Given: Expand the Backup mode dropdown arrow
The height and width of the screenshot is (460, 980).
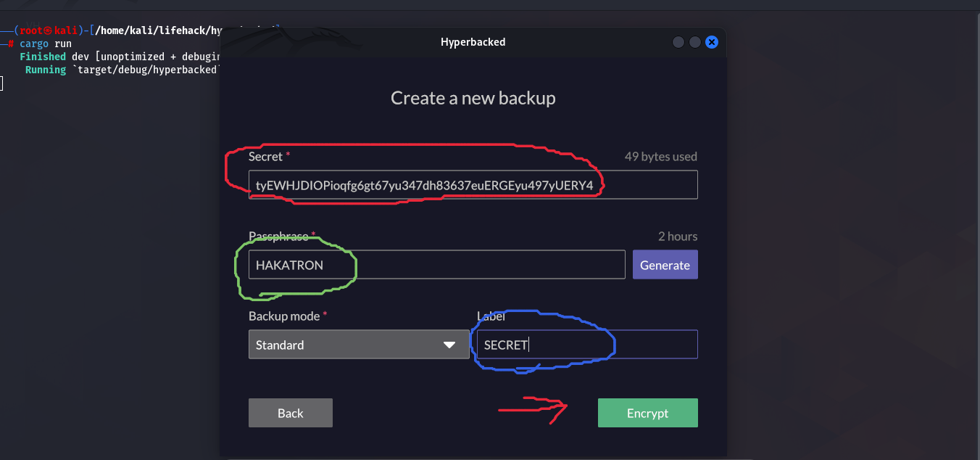Looking at the screenshot, I should pos(449,345).
